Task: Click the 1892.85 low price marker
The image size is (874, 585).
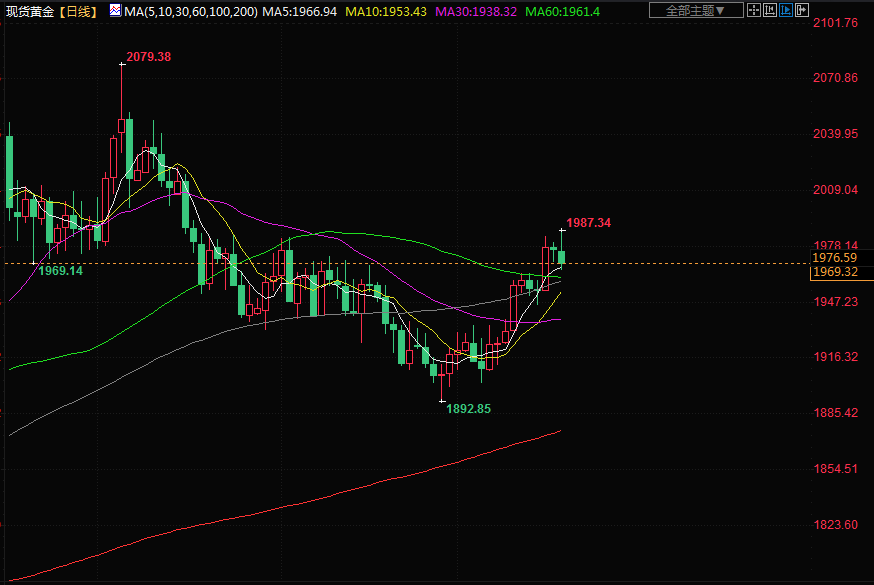Action: pos(468,409)
